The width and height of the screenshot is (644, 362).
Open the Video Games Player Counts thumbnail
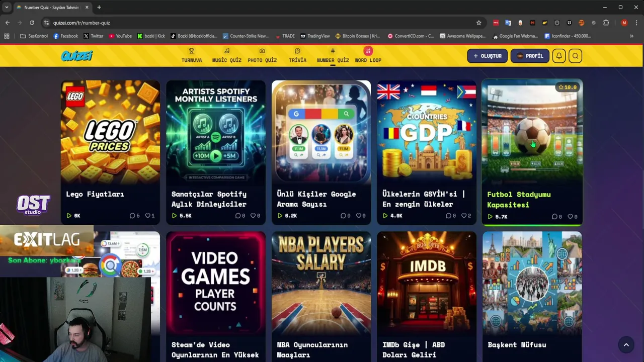216,283
